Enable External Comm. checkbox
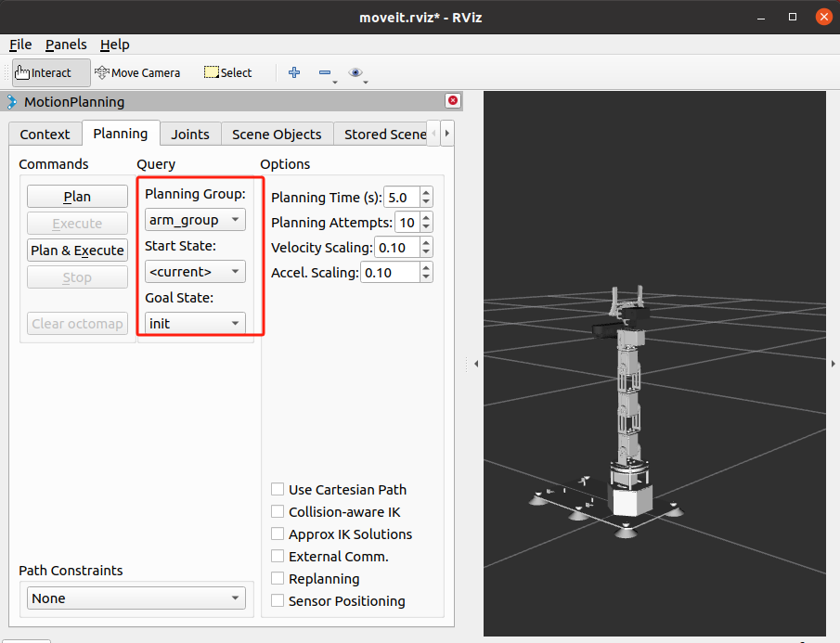Viewport: 840px width, 643px height. point(278,557)
